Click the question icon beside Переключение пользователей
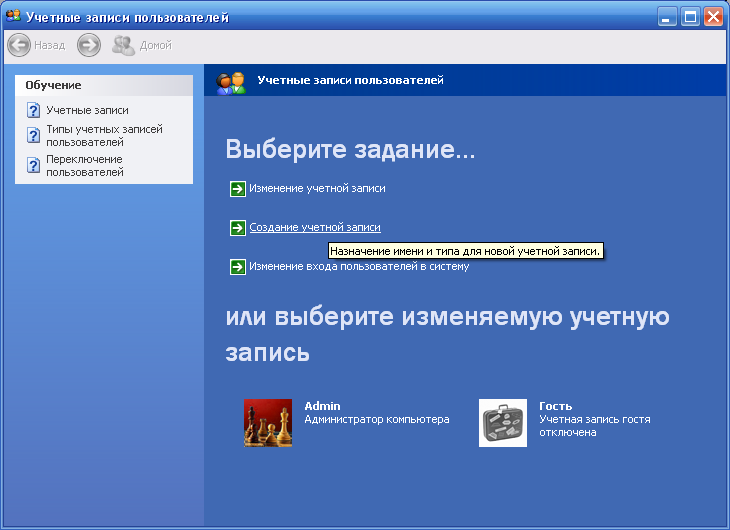 click(34, 165)
